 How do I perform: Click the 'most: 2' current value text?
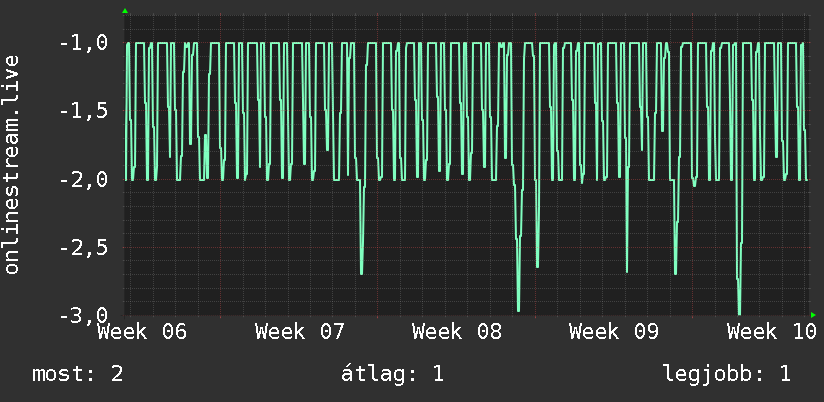[x=78, y=374]
